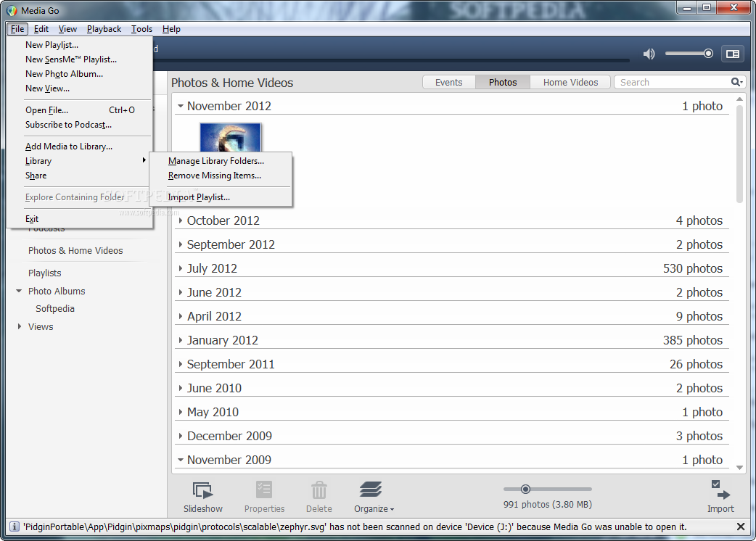
Task: Choose Share in the File menu
Action: (x=80, y=175)
